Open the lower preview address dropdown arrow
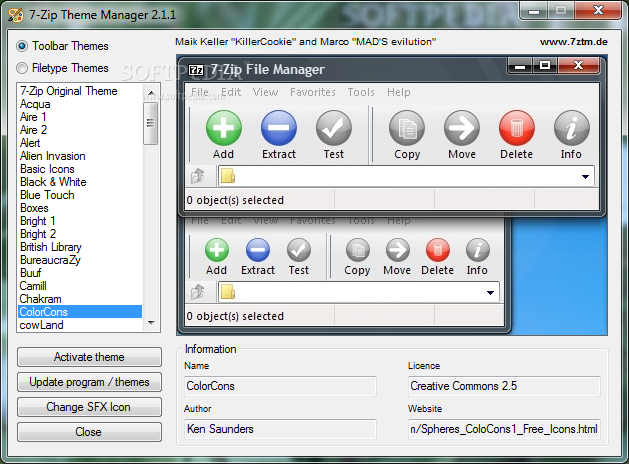The height and width of the screenshot is (464, 629). (490, 293)
